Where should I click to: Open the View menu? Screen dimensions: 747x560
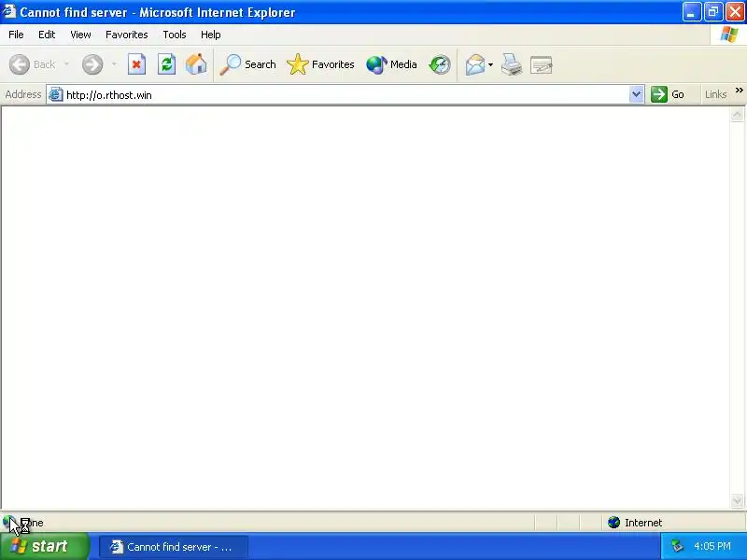(80, 35)
